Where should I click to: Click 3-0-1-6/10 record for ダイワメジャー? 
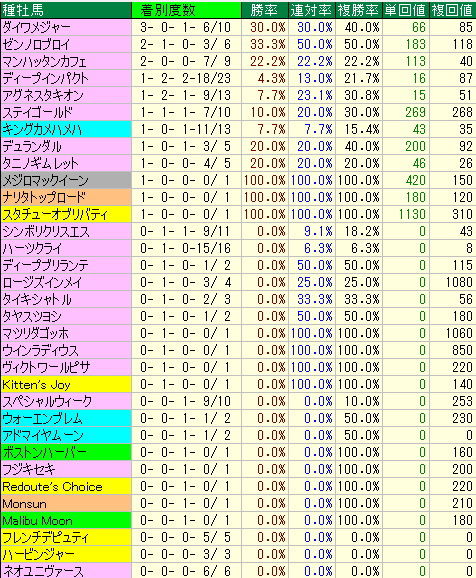click(185, 27)
